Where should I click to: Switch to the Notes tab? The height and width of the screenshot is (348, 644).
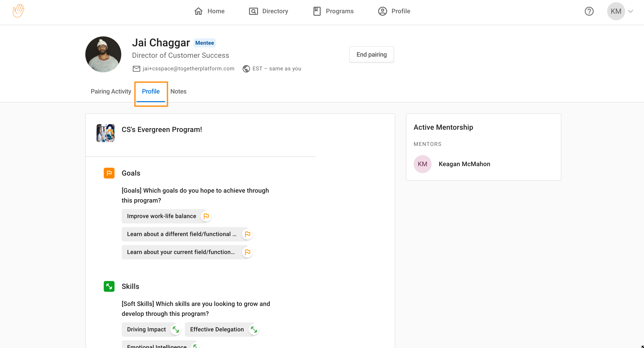point(178,91)
